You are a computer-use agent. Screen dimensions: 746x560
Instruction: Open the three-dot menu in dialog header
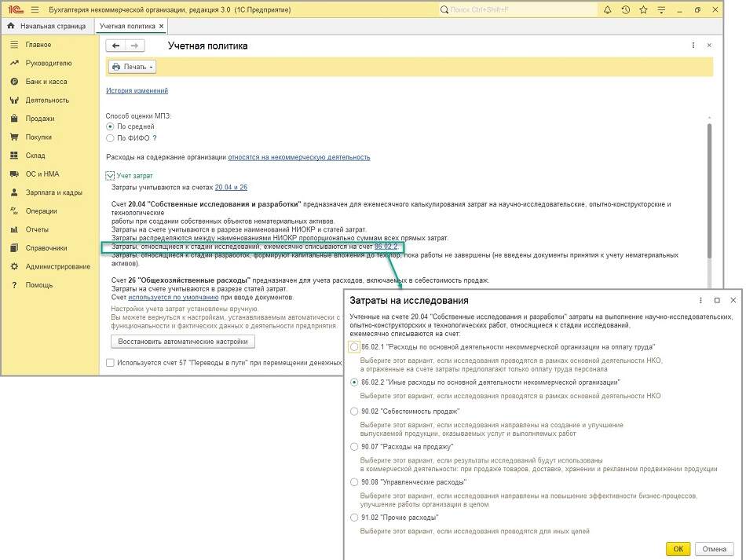pyautogui.click(x=700, y=301)
